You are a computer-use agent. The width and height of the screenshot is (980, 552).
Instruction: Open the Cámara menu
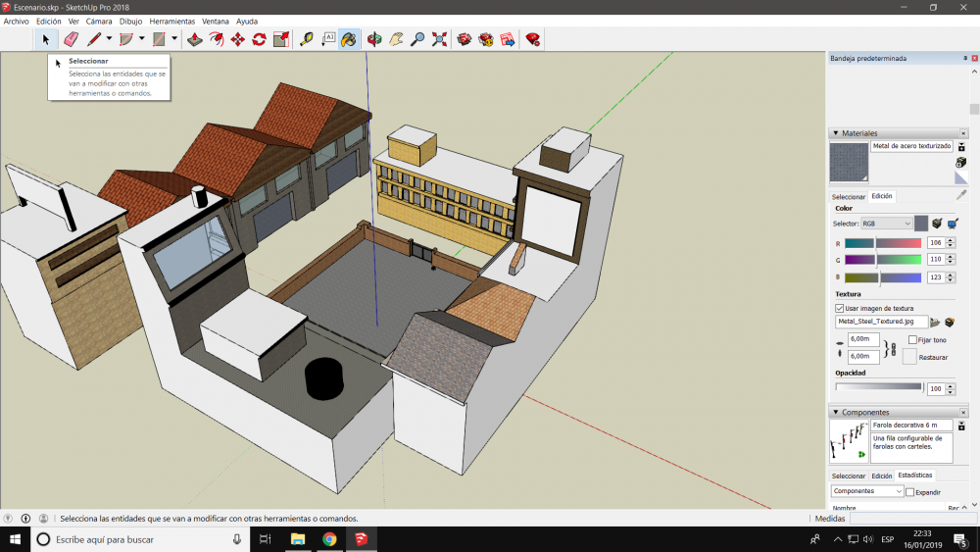[99, 21]
